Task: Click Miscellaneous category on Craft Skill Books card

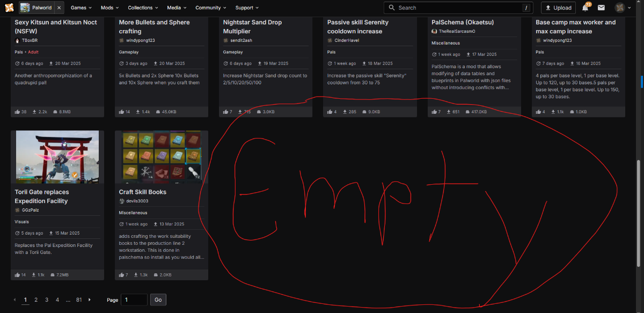Action: [133, 213]
